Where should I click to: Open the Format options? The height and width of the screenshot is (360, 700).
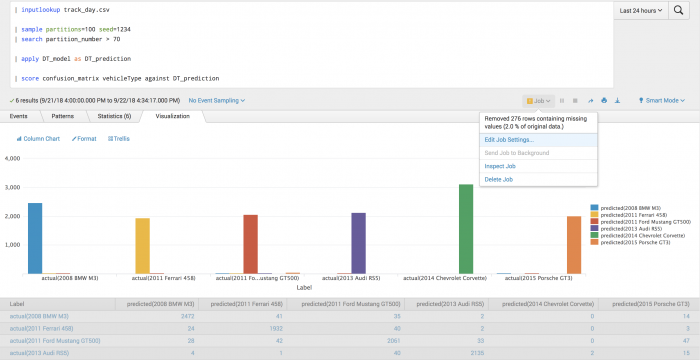84,139
